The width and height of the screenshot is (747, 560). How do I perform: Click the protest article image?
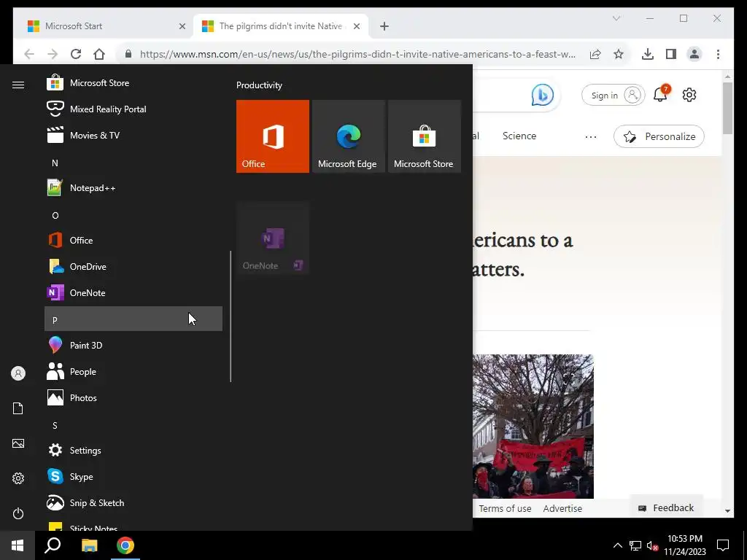pos(533,426)
